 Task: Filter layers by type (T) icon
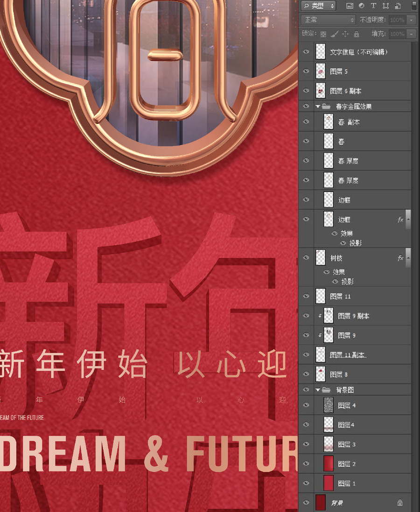pos(373,6)
